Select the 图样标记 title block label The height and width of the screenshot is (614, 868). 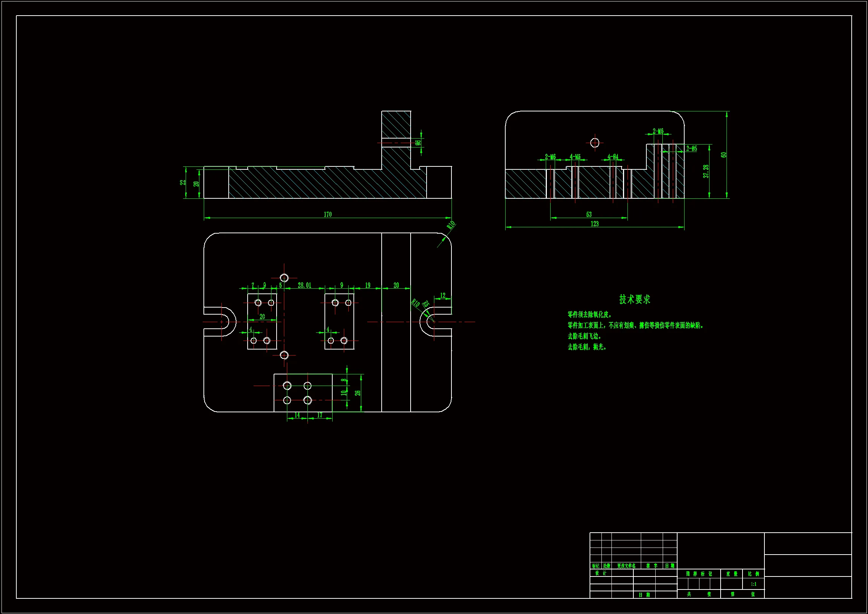(x=699, y=574)
